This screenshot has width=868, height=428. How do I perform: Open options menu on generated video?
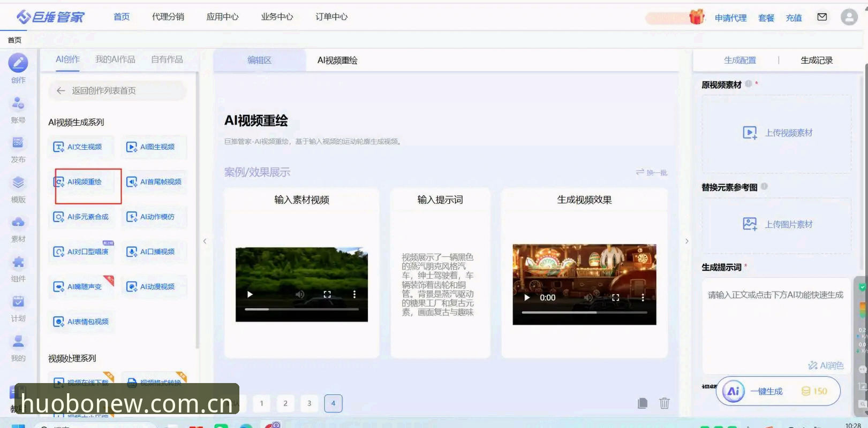[643, 297]
